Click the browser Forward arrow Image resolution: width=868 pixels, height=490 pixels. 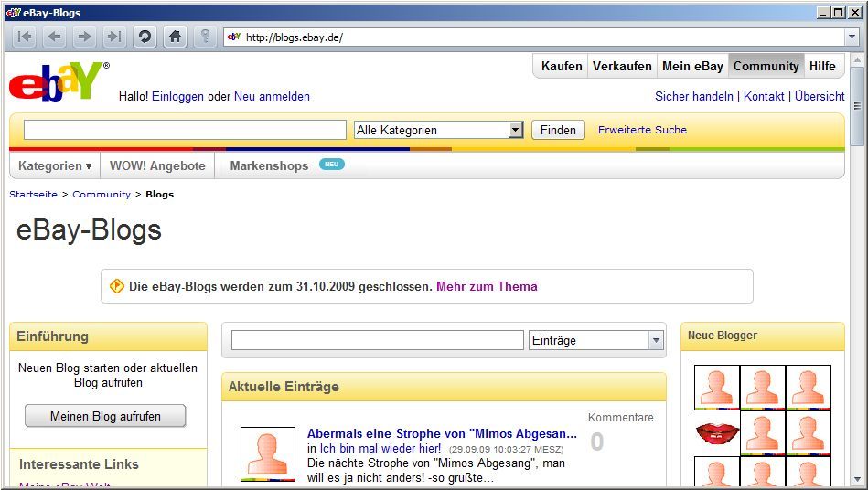tap(85, 37)
